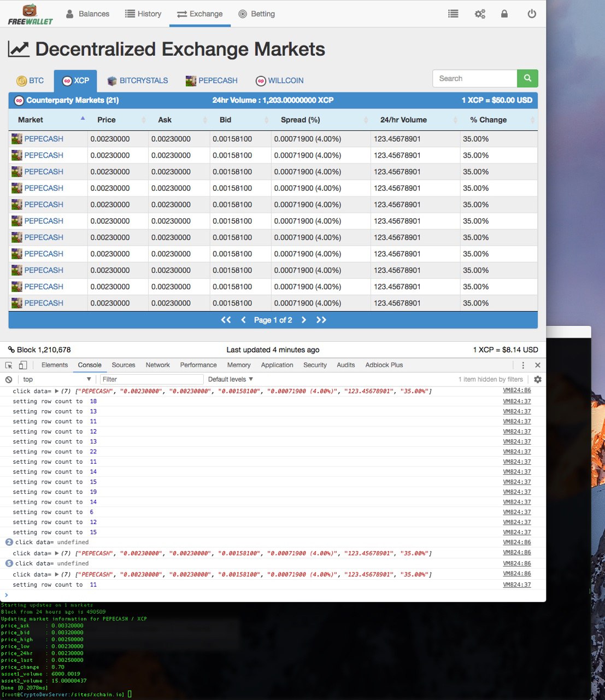Open the Balances section

87,14
